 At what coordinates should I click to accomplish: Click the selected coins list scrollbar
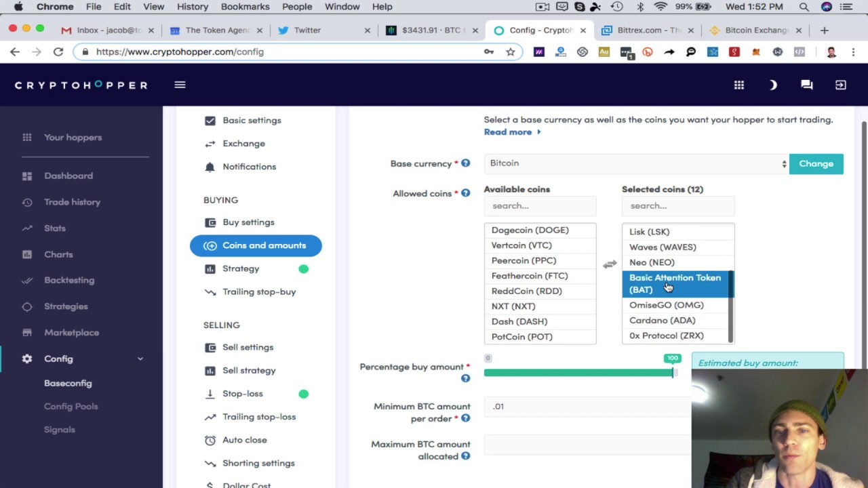coord(731,305)
